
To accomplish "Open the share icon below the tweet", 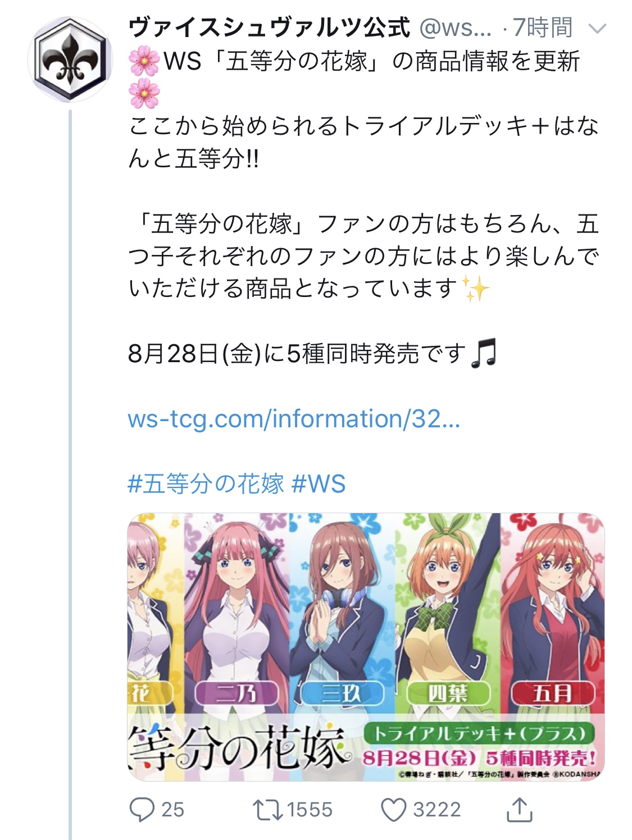I will pos(519,809).
